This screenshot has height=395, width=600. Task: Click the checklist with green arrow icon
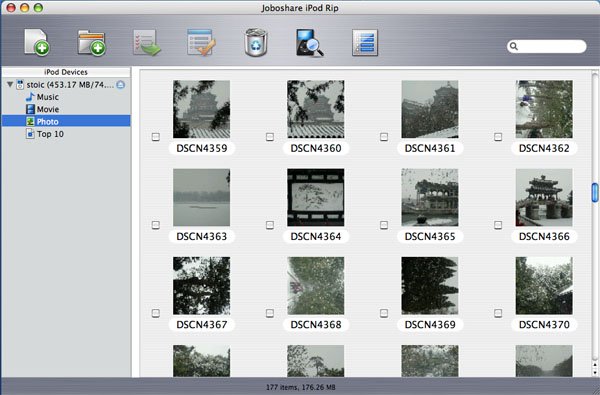(x=147, y=42)
